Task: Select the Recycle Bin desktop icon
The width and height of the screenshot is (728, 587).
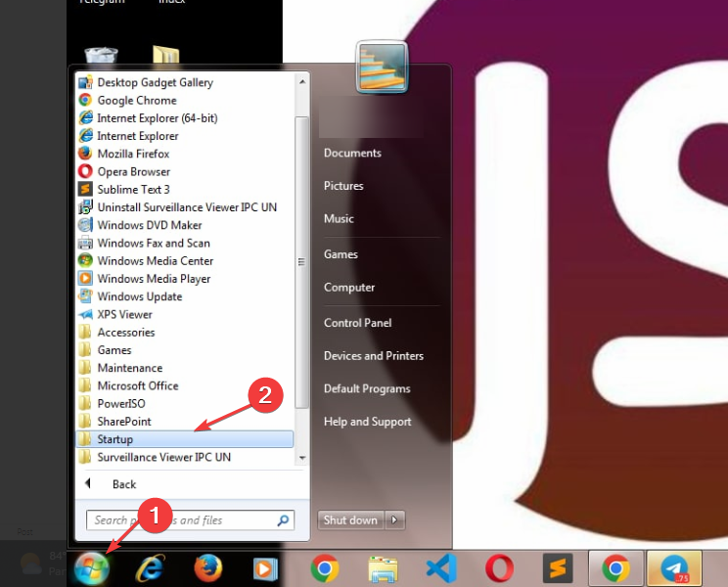Action: tap(101, 55)
